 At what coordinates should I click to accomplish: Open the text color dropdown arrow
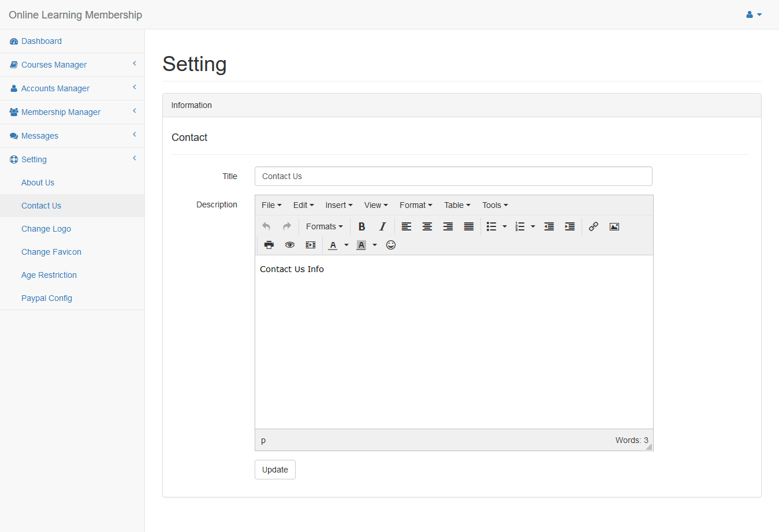click(x=346, y=245)
